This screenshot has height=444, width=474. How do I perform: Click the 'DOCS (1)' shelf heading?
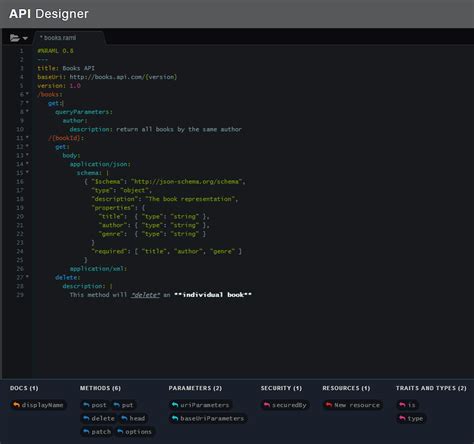click(24, 388)
